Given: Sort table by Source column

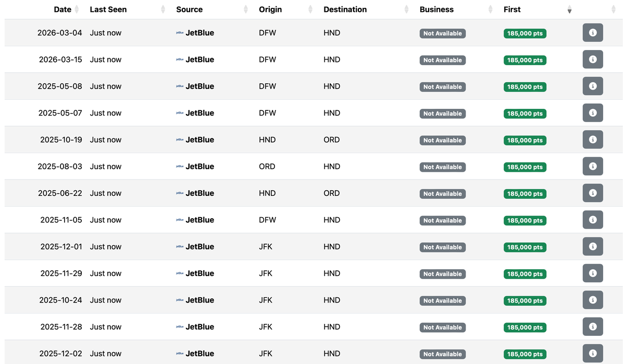Looking at the screenshot, I should (190, 9).
